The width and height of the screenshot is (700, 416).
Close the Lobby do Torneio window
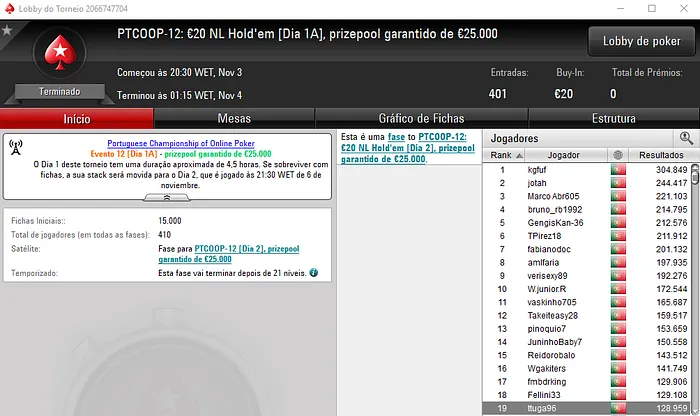(x=683, y=8)
